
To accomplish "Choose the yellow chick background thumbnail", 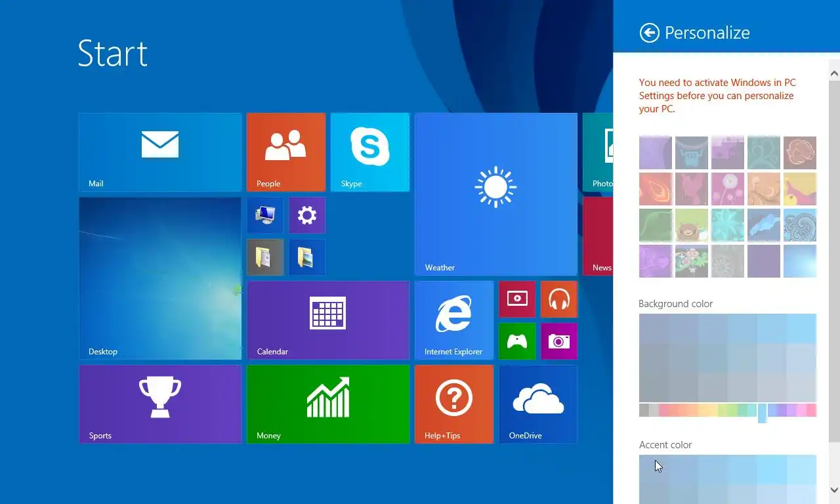I will click(800, 189).
